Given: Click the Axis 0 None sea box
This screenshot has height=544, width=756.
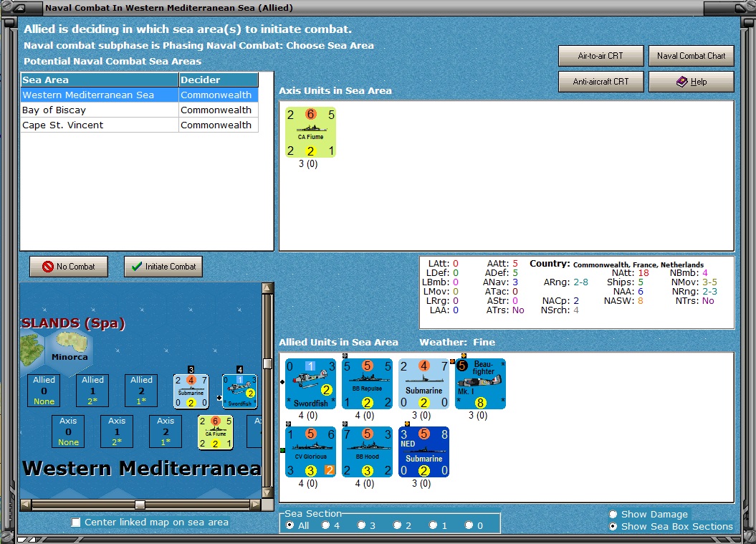Looking at the screenshot, I should click(x=68, y=431).
